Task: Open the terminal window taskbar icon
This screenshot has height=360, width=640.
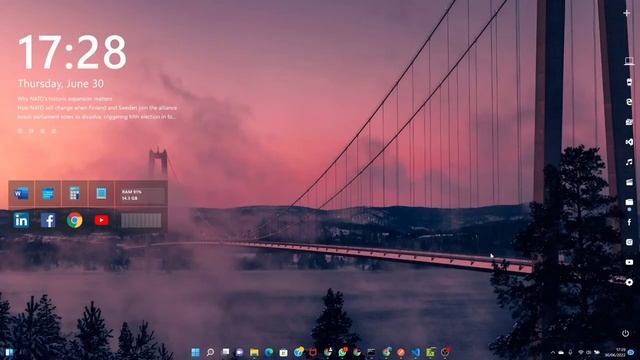Action: (x=371, y=352)
